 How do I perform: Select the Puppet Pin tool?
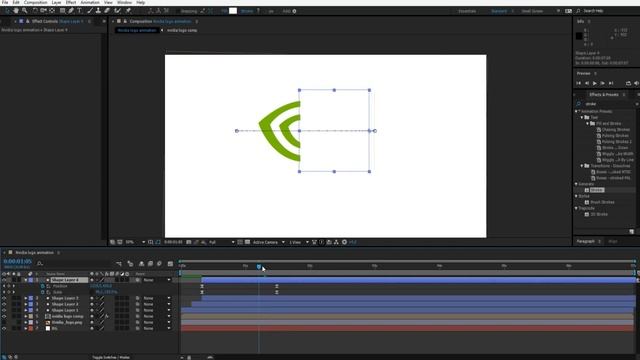click(x=128, y=11)
